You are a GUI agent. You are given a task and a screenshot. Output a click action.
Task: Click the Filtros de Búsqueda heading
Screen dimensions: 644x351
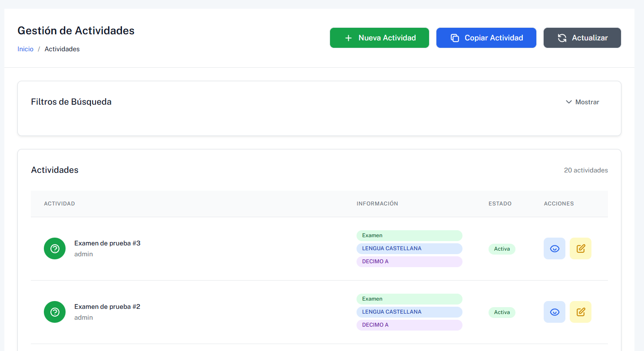tap(71, 102)
